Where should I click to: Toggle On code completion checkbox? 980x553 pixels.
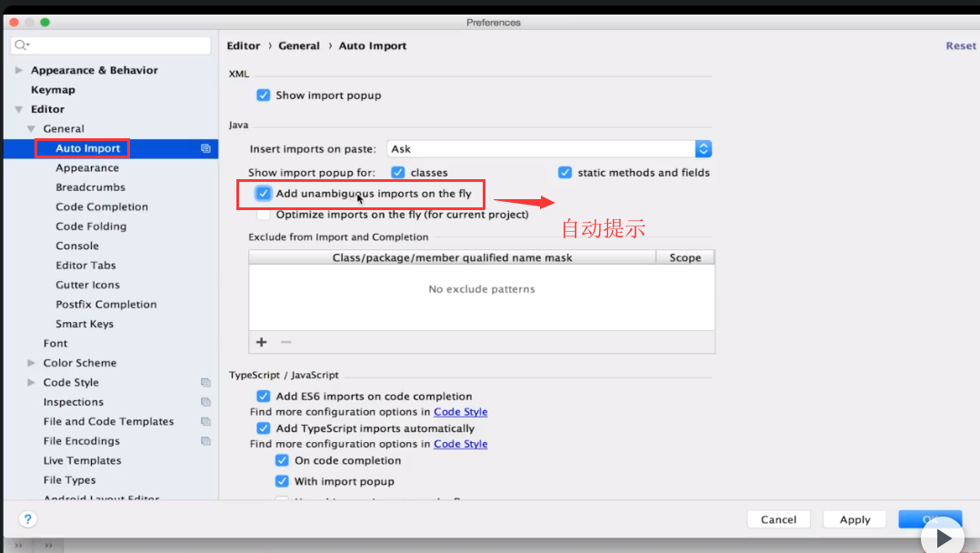pyautogui.click(x=282, y=460)
